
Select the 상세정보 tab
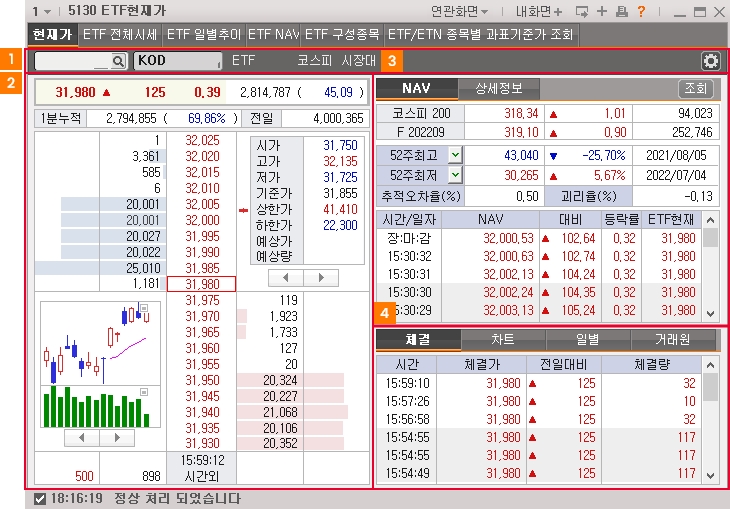[499, 88]
